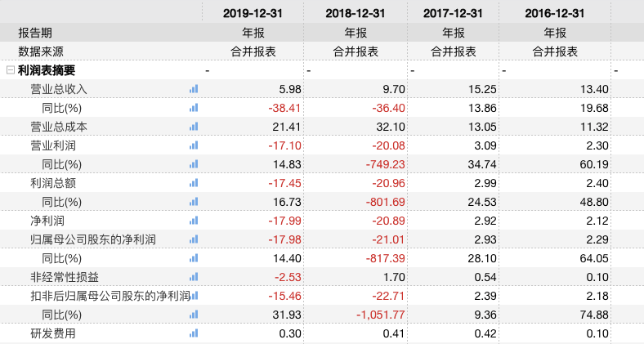The height and width of the screenshot is (344, 644).
Task: Click the 研发费用 row label
Action: pyautogui.click(x=53, y=333)
